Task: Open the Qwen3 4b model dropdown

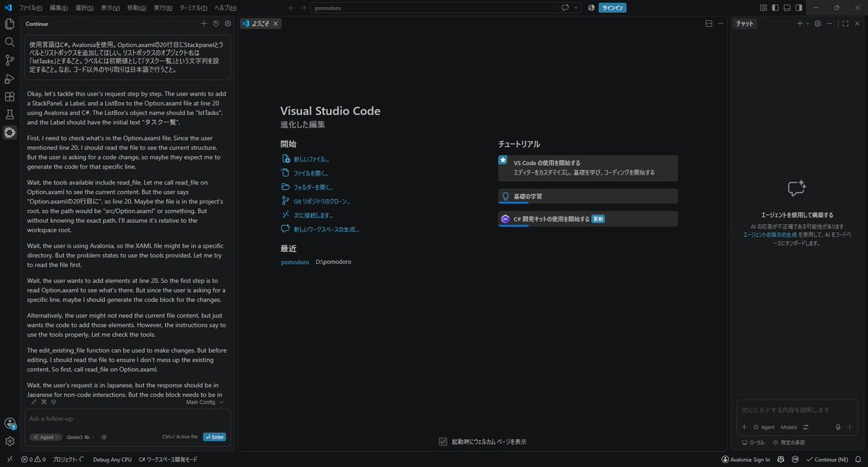Action: 82,437
